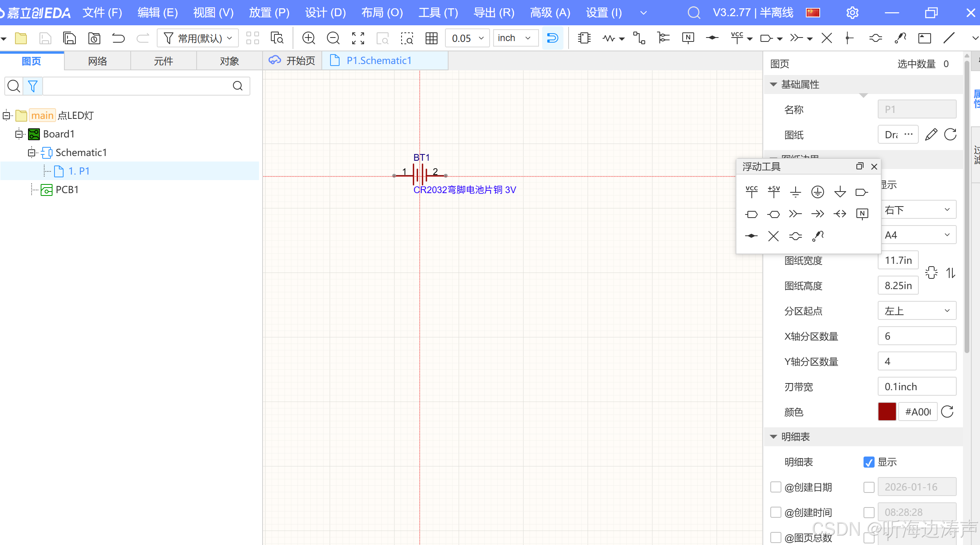Click the undo arrow in toolbar

tap(118, 38)
